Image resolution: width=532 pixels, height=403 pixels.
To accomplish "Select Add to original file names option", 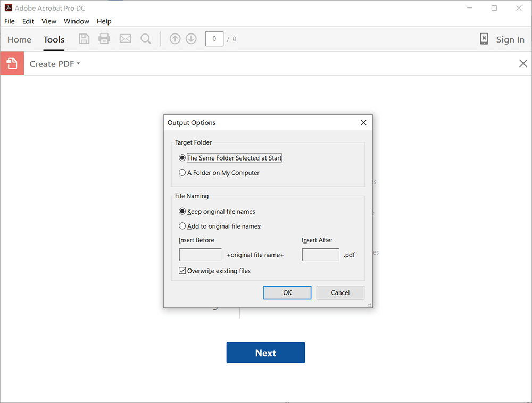I will pyautogui.click(x=182, y=226).
